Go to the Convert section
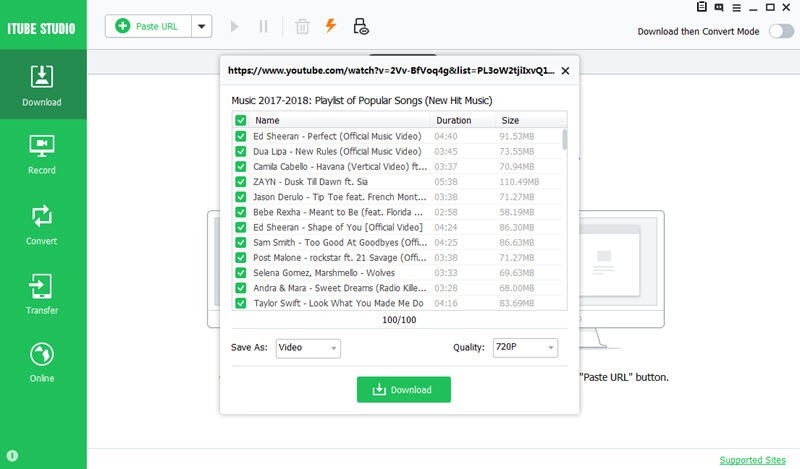The image size is (800, 469). (42, 224)
